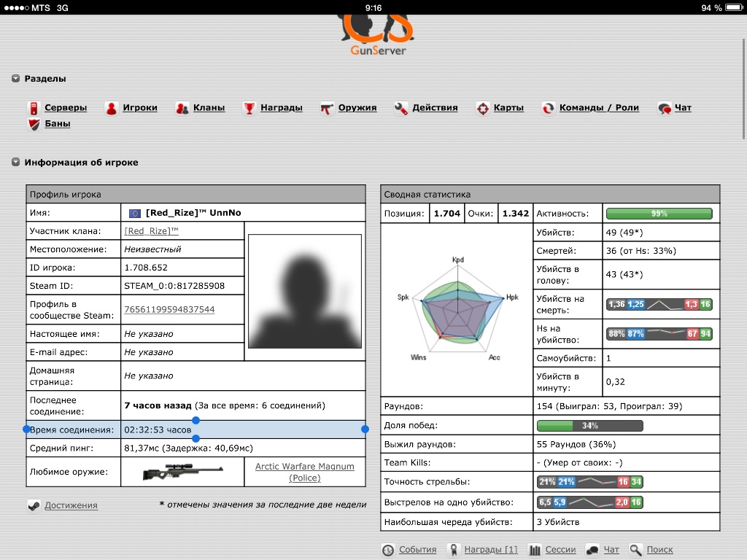
Task: Click the Кланы group icon
Action: point(182,108)
